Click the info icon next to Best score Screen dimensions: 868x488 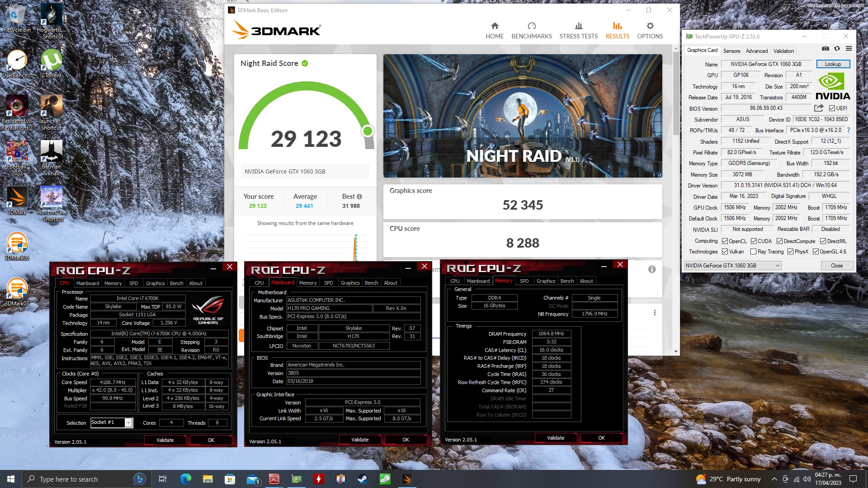[x=359, y=197]
